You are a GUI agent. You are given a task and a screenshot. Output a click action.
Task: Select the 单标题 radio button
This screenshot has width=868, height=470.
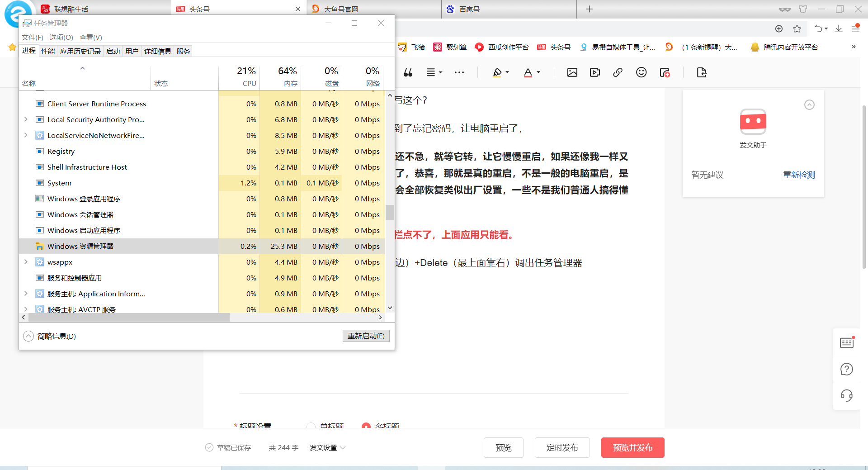(311, 426)
